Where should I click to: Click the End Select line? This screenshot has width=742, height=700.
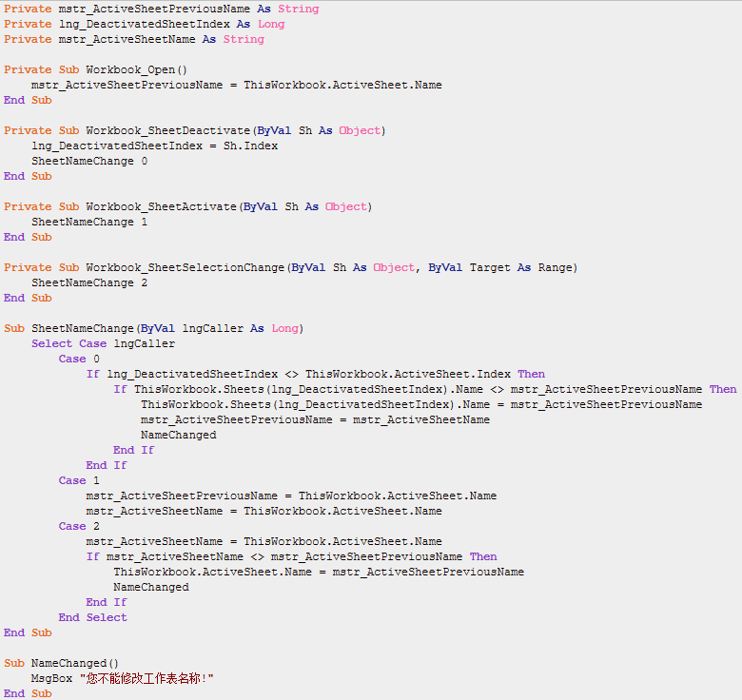pyautogui.click(x=93, y=617)
